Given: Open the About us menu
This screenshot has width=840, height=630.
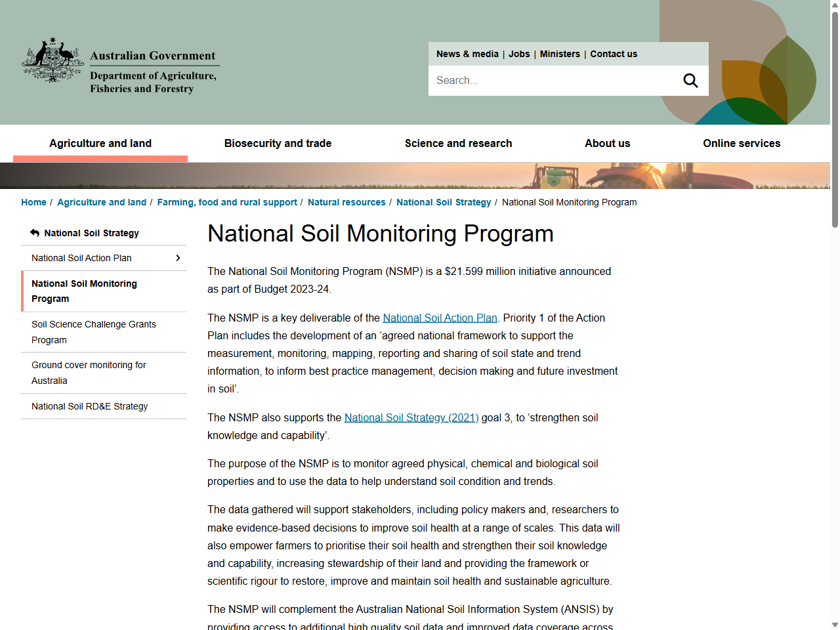Looking at the screenshot, I should (x=607, y=143).
